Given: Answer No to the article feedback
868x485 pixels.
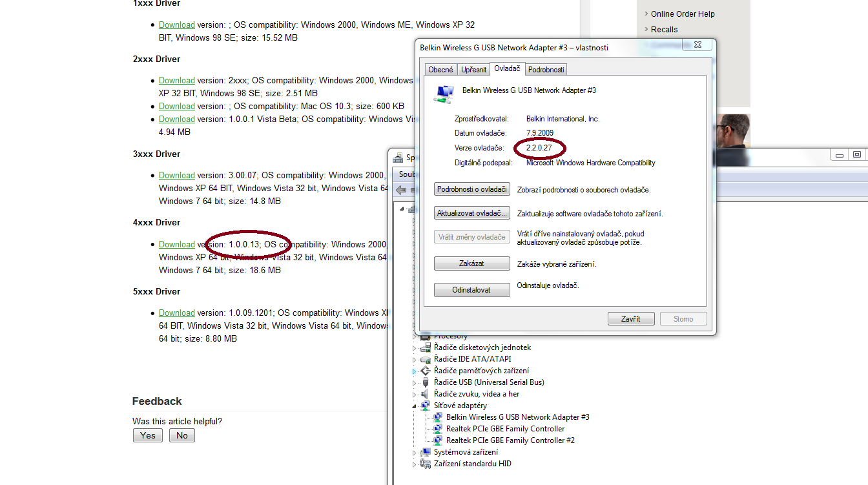Looking at the screenshot, I should [x=182, y=435].
